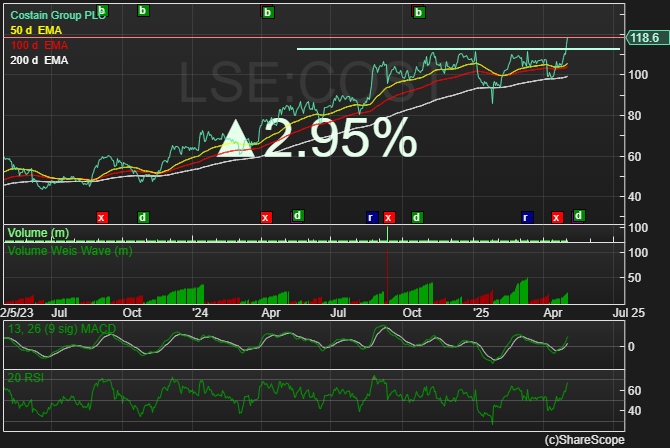Open the green 'd' marker at May 2024

click(x=298, y=215)
